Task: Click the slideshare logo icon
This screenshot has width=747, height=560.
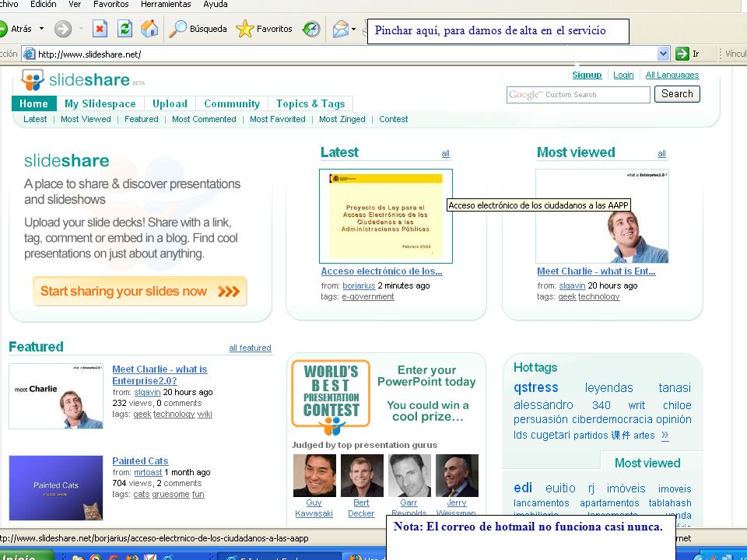Action: (x=33, y=79)
